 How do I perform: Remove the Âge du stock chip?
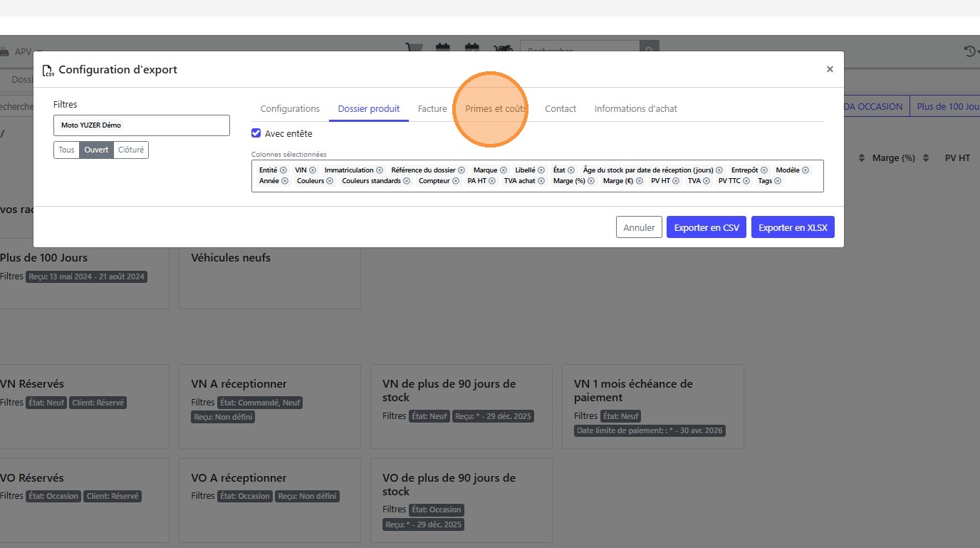pyautogui.click(x=719, y=170)
